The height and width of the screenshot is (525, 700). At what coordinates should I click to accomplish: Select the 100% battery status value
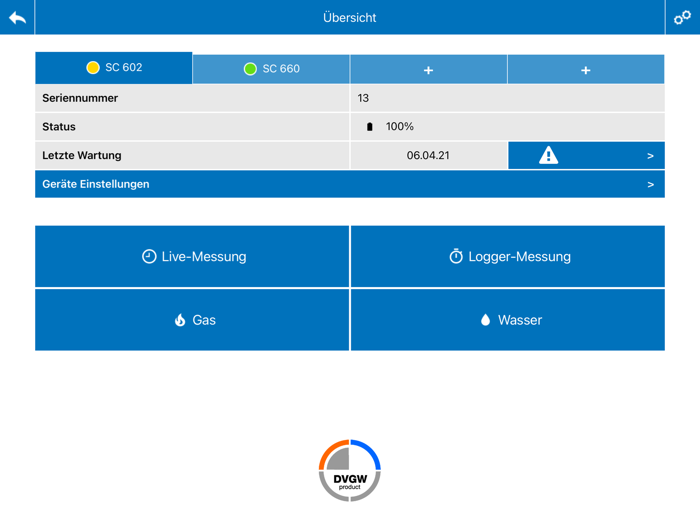pos(400,126)
